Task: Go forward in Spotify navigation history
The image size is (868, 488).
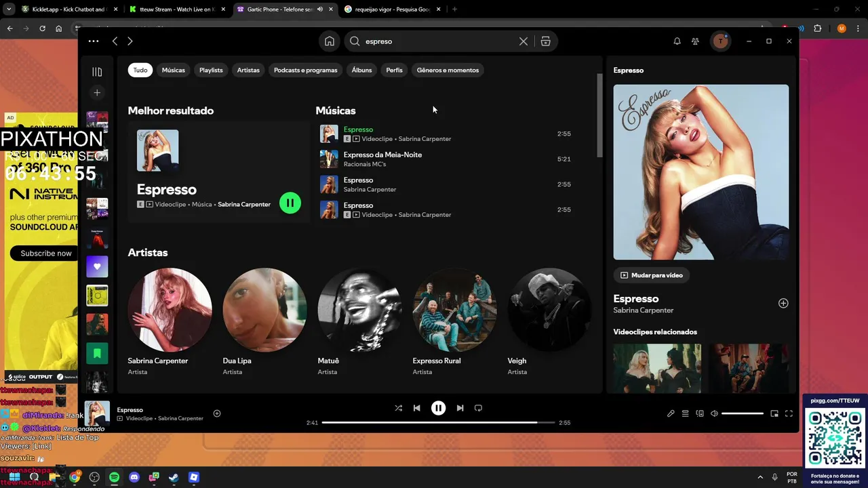Action: [130, 41]
